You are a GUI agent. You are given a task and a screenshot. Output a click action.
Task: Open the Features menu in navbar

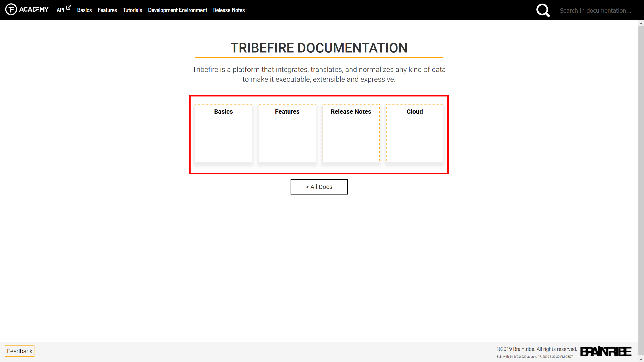click(107, 10)
